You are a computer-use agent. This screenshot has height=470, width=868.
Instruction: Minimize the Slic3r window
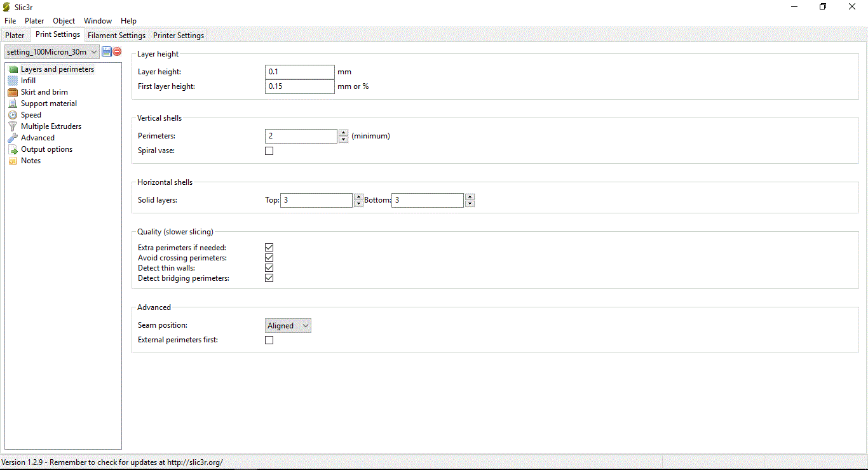(x=794, y=7)
